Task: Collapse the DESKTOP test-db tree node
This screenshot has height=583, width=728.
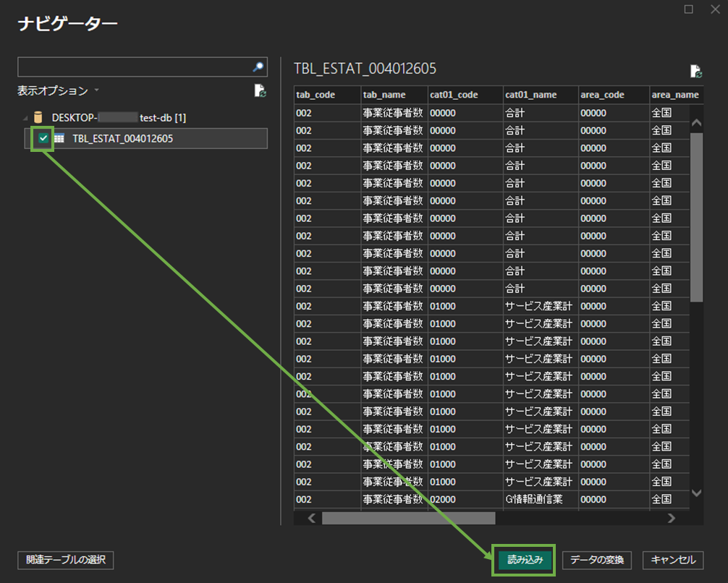Action: pos(25,119)
